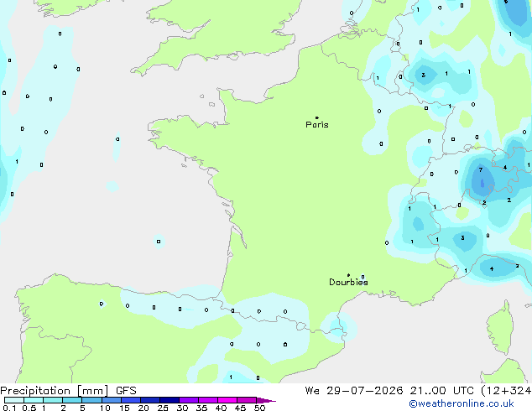Click the 1–2 mm legend color
The height and width of the screenshot is (411, 532).
click(53, 400)
